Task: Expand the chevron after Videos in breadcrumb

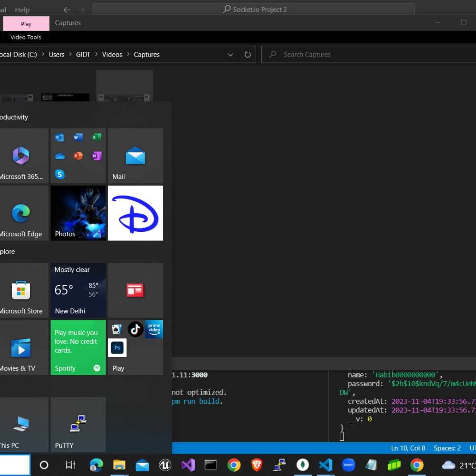Action: point(128,54)
